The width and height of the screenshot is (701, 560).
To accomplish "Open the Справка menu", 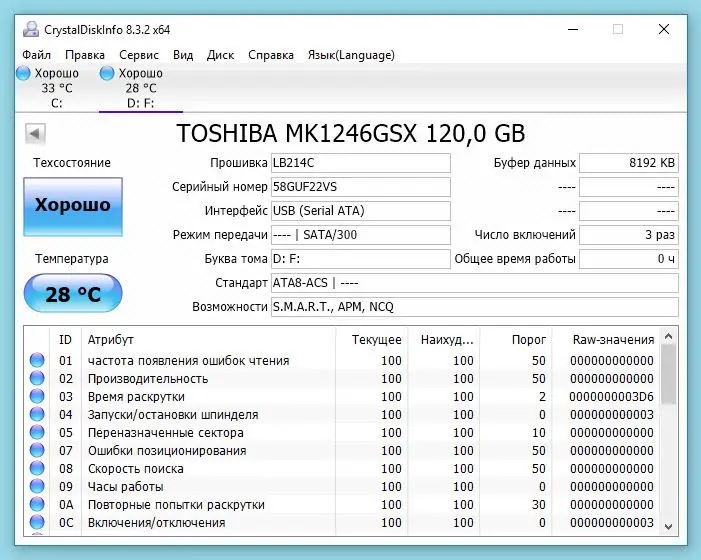I will [271, 55].
